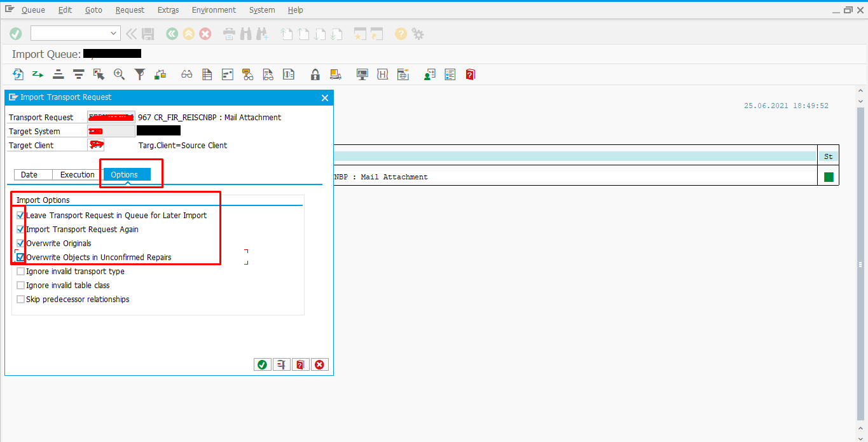Enable Skip predecessor relationships

click(20, 300)
